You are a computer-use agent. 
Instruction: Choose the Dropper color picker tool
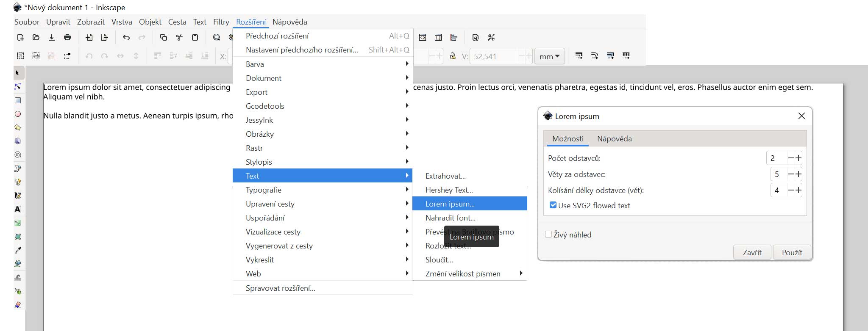[18, 250]
